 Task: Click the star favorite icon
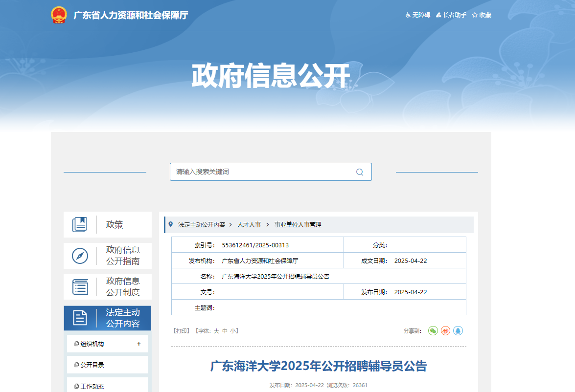point(475,15)
